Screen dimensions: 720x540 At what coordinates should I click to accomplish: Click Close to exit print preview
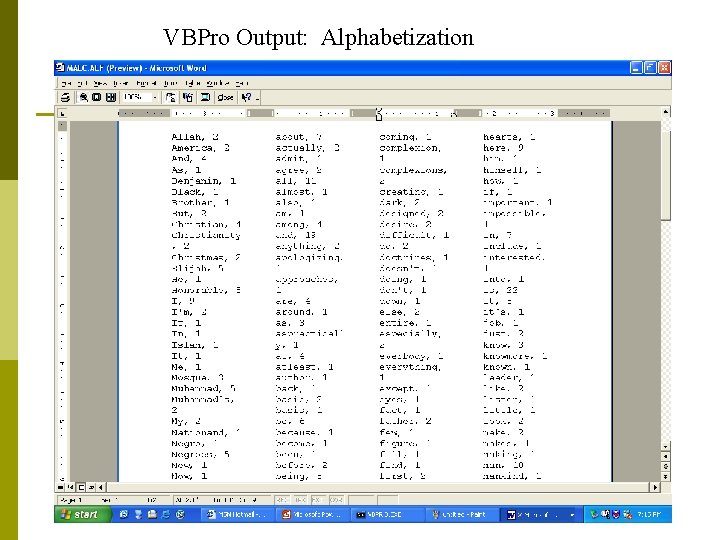click(x=225, y=97)
